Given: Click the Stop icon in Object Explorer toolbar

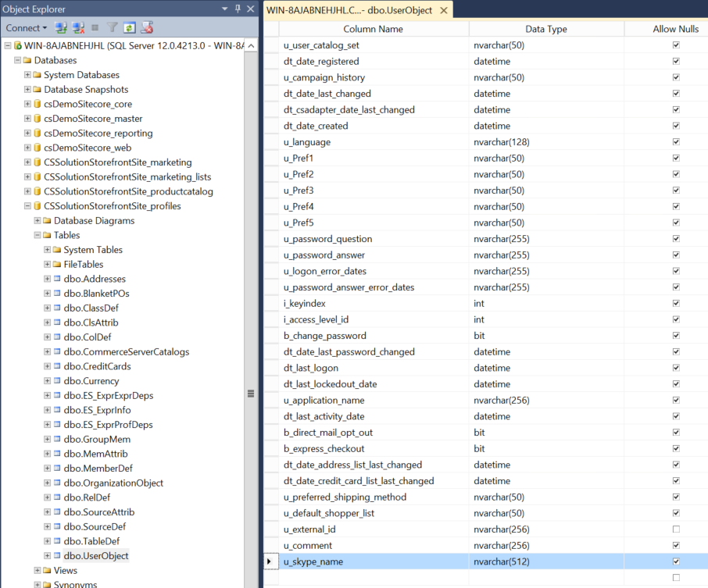Looking at the screenshot, I should point(95,28).
